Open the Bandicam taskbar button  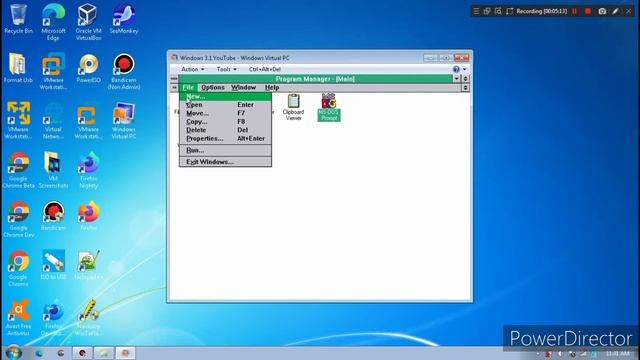click(82, 353)
